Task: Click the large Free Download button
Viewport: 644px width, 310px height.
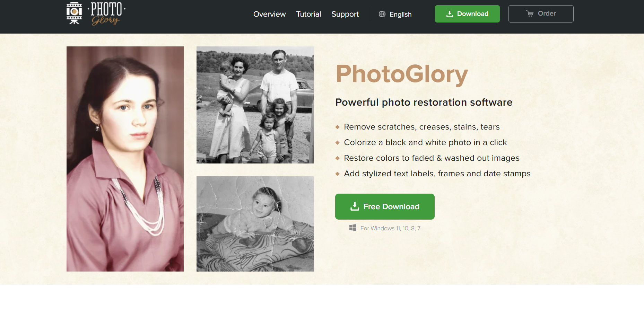Action: pos(385,206)
